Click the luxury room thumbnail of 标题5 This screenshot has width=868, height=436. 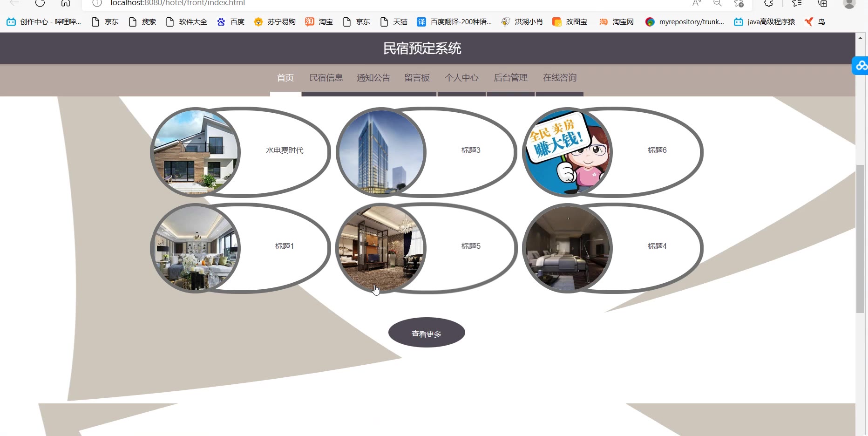coord(381,248)
